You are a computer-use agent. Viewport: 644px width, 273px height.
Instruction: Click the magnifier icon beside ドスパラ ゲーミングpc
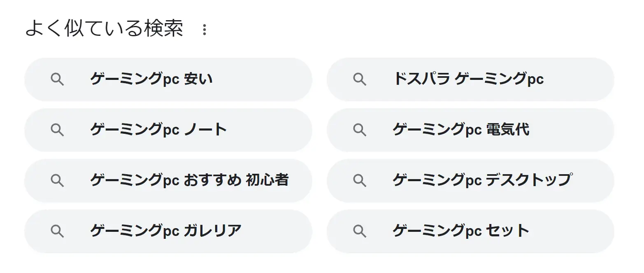pos(360,79)
